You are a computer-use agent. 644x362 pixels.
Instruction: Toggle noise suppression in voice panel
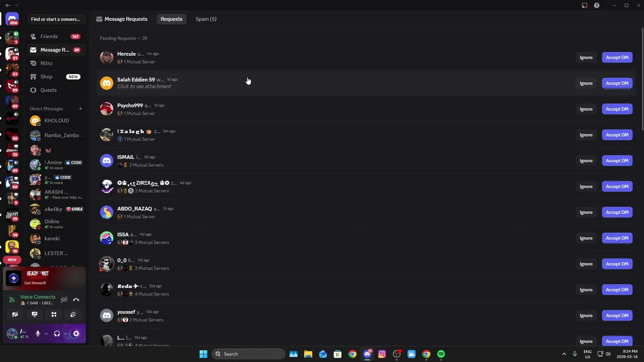tap(64, 300)
